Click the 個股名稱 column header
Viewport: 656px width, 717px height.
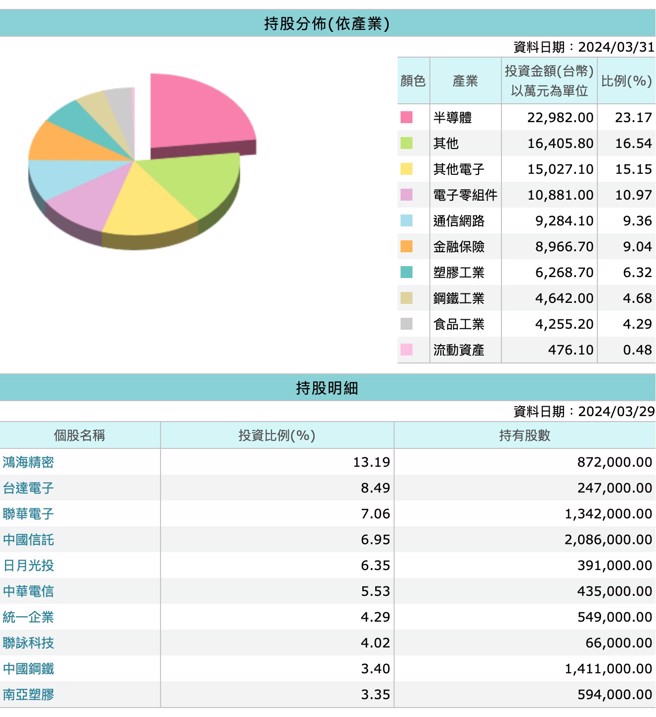(80, 435)
